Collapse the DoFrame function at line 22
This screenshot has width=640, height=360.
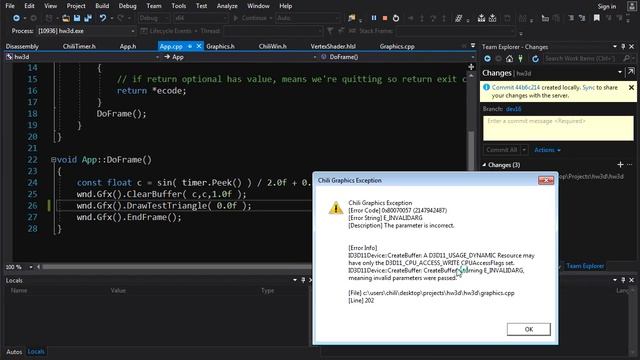click(x=53, y=160)
